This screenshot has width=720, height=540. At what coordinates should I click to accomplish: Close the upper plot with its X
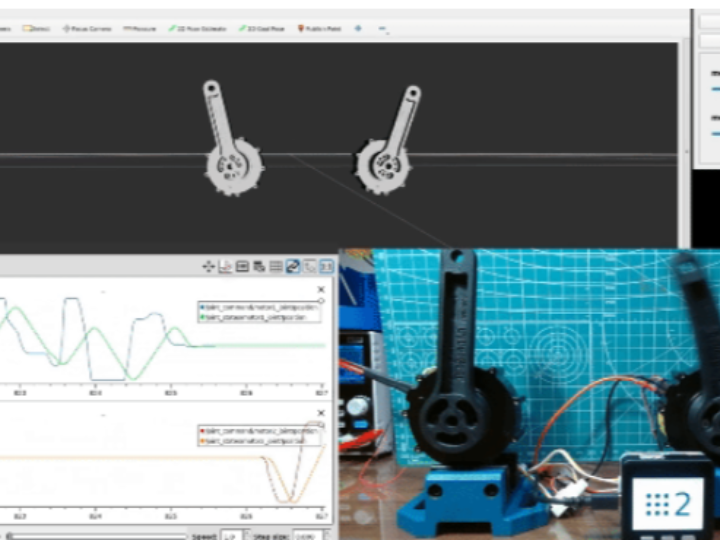pos(321,290)
